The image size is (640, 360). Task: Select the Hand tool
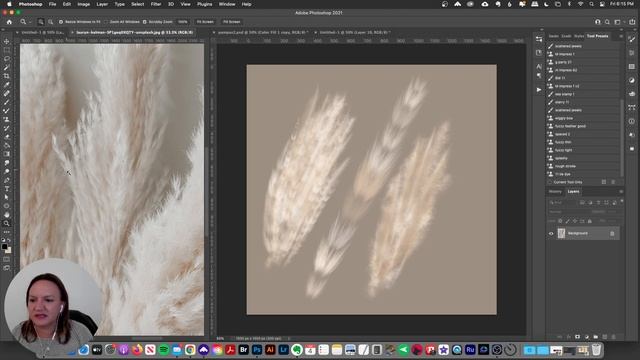click(7, 215)
